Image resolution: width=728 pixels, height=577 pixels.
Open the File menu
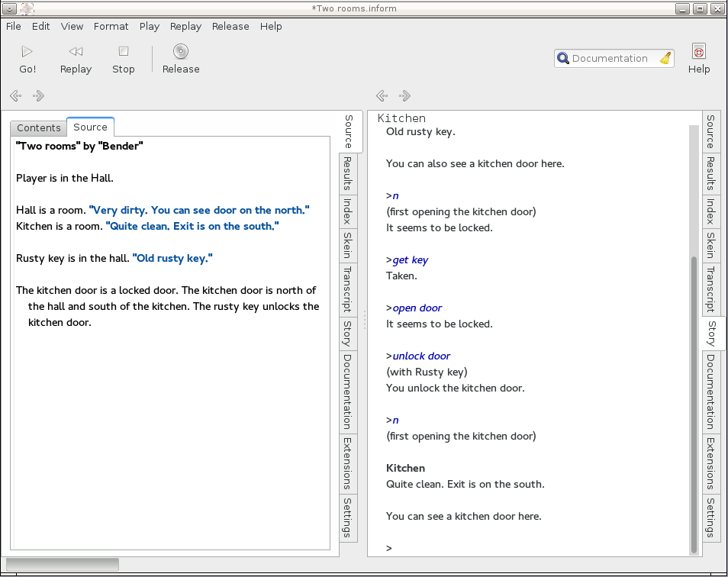point(14,26)
